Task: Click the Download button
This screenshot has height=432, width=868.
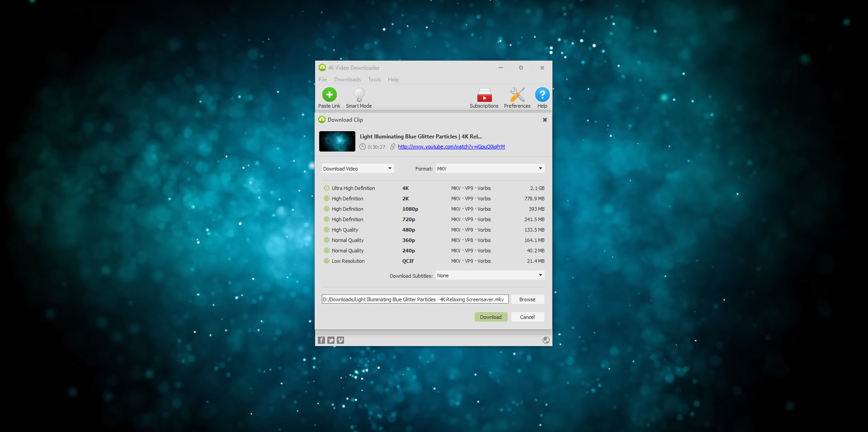Action: pyautogui.click(x=491, y=317)
